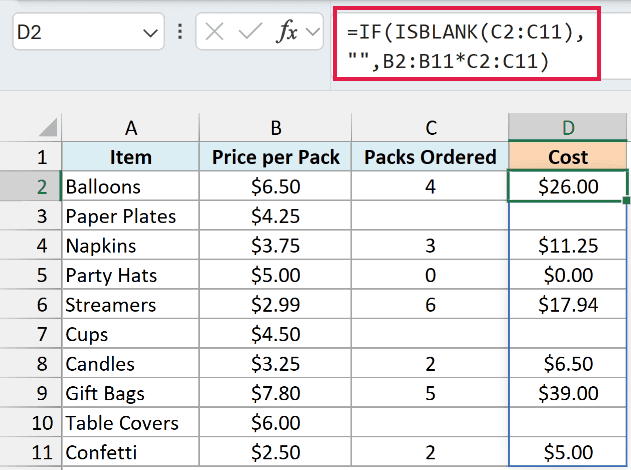Select the 'Paper Plates' cell
Image resolution: width=631 pixels, height=470 pixels.
click(x=130, y=216)
